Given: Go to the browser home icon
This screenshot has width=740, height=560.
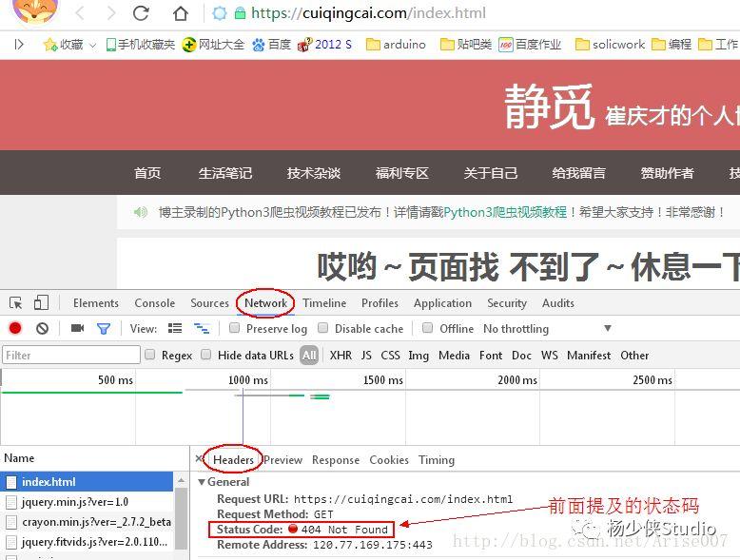Looking at the screenshot, I should click(x=181, y=13).
